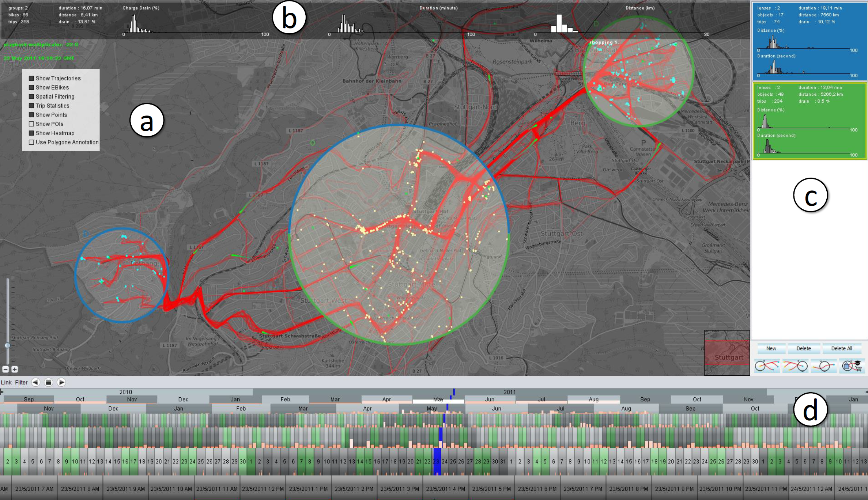Select the 23/5/2011 11 PM hour cell

(766, 489)
